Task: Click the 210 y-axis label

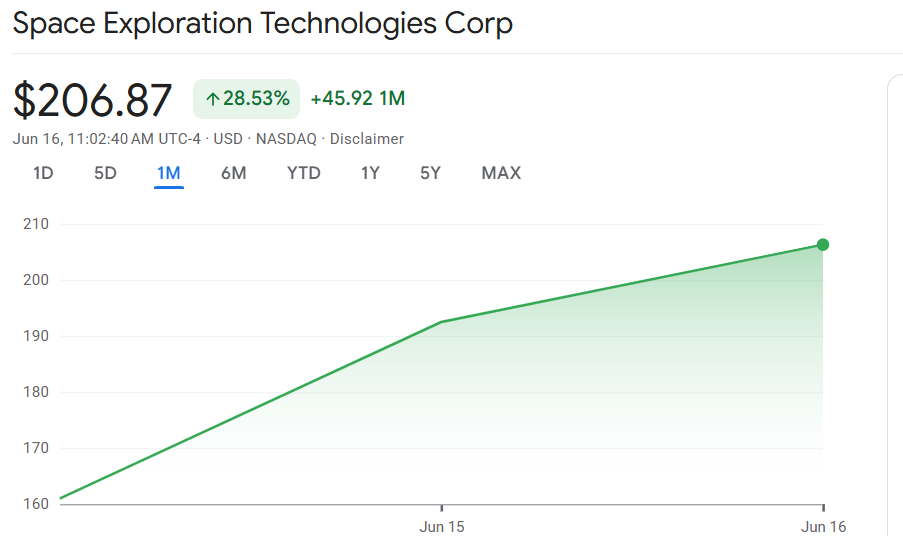Action: pyautogui.click(x=36, y=224)
